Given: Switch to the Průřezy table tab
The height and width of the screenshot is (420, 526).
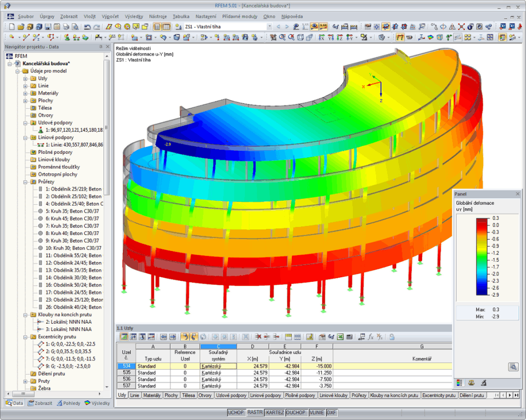Looking at the screenshot, I should pyautogui.click(x=359, y=395).
